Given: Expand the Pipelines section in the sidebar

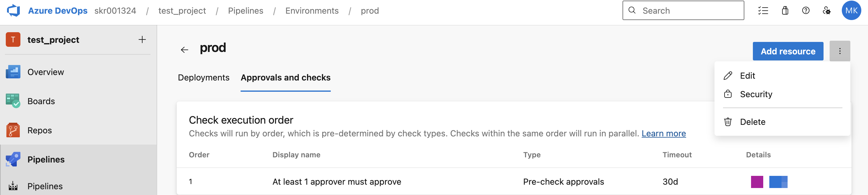Looking at the screenshot, I should 46,159.
